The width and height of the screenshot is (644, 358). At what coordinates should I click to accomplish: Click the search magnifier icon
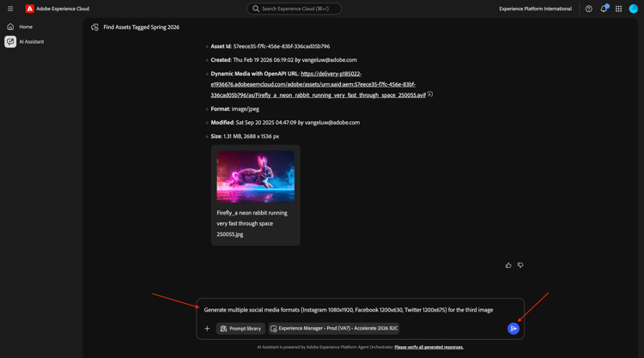256,9
